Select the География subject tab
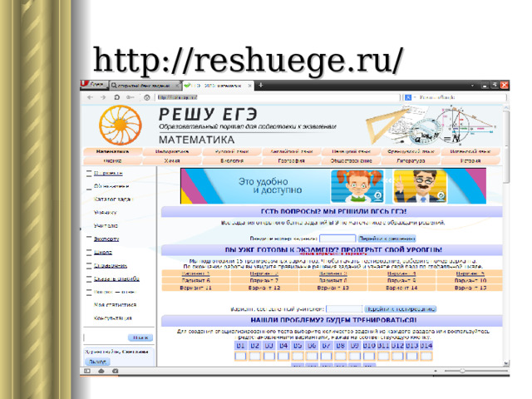Viewport: 532px width, 399px height. click(x=292, y=160)
